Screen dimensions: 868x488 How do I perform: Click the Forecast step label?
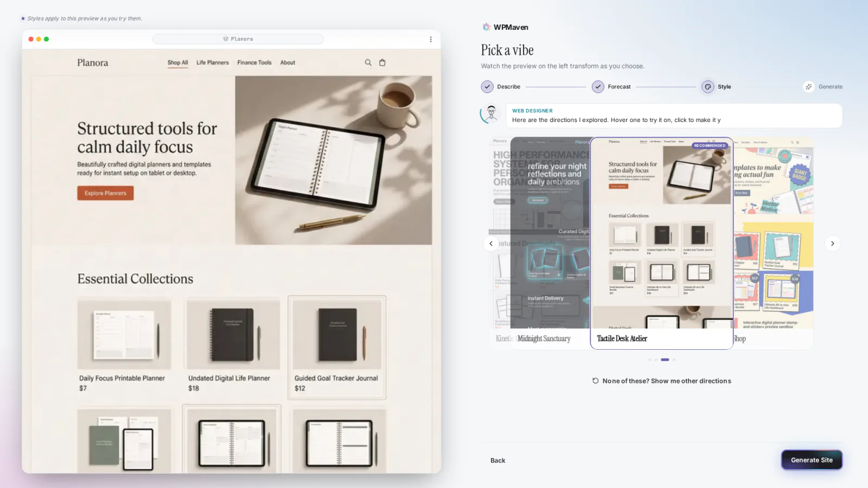pyautogui.click(x=619, y=87)
